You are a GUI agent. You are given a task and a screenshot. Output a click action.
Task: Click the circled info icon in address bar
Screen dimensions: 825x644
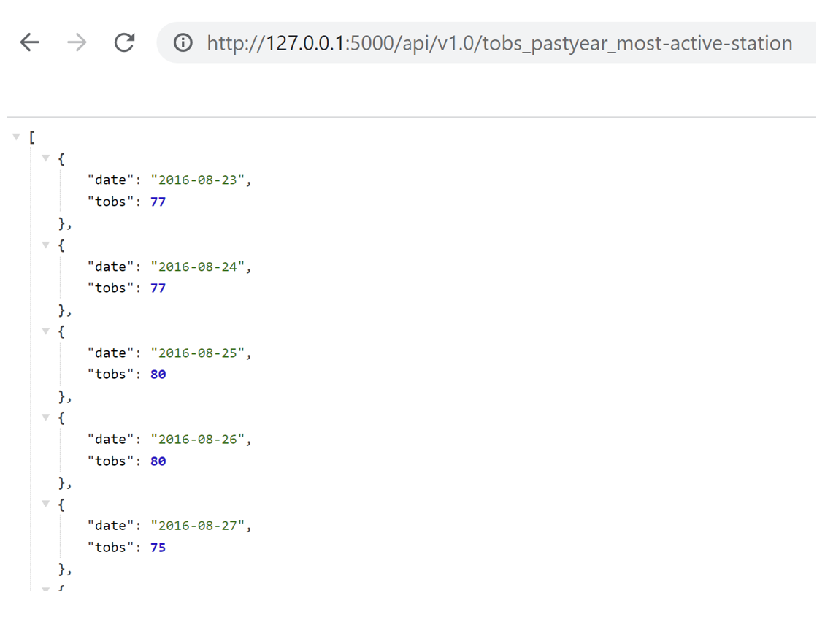coord(182,43)
